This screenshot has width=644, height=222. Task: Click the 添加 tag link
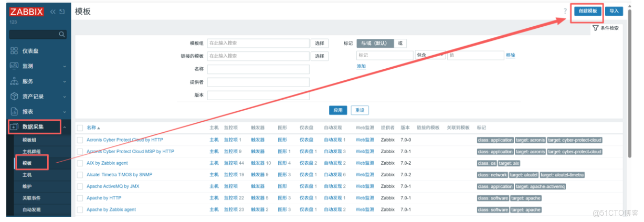pos(361,67)
